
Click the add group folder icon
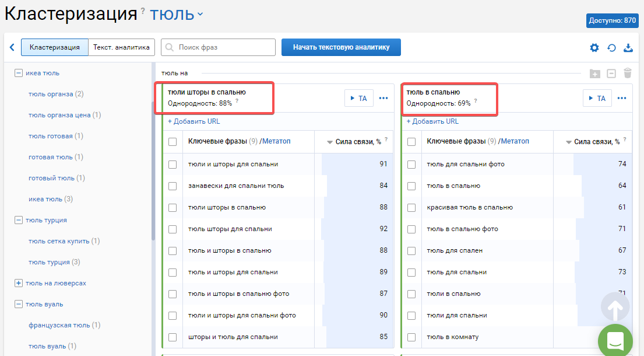pyautogui.click(x=594, y=74)
